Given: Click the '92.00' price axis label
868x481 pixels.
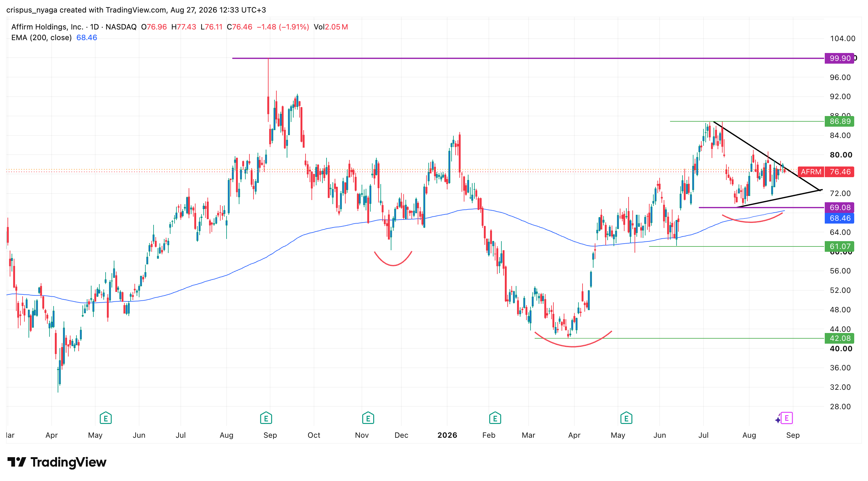Looking at the screenshot, I should point(840,97).
